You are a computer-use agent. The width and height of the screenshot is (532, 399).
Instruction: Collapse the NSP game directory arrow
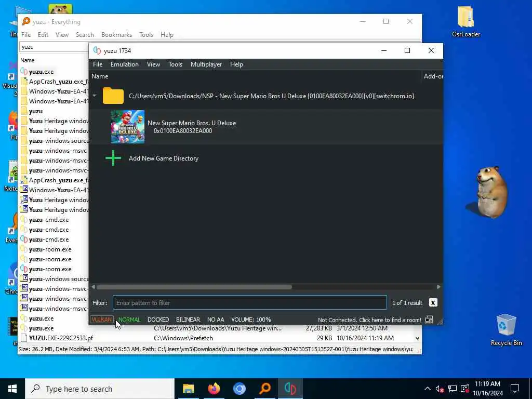coord(95,96)
